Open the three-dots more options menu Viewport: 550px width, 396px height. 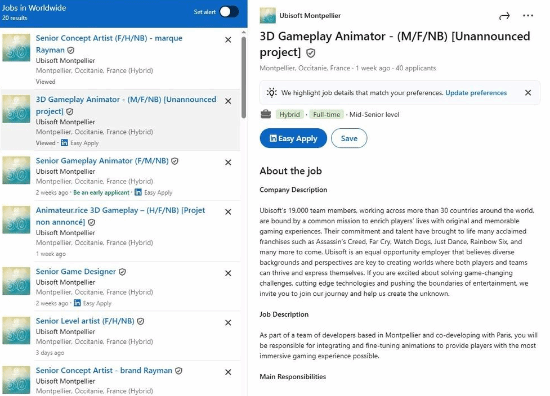(x=528, y=15)
